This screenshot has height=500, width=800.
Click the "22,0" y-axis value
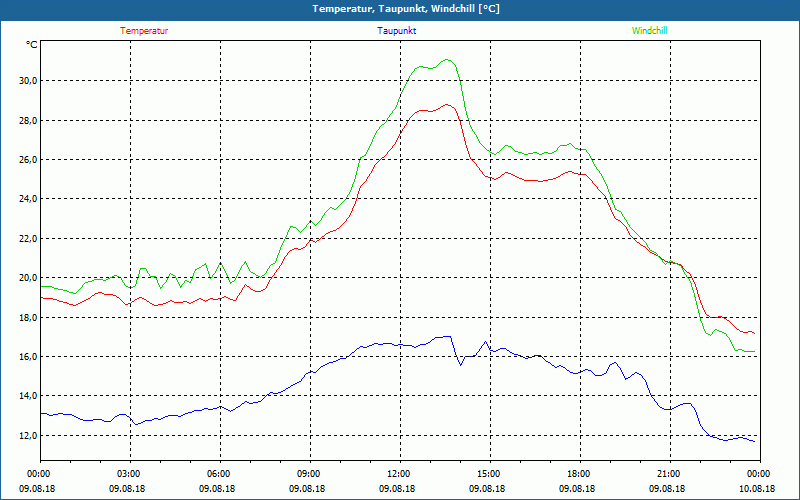[28, 238]
